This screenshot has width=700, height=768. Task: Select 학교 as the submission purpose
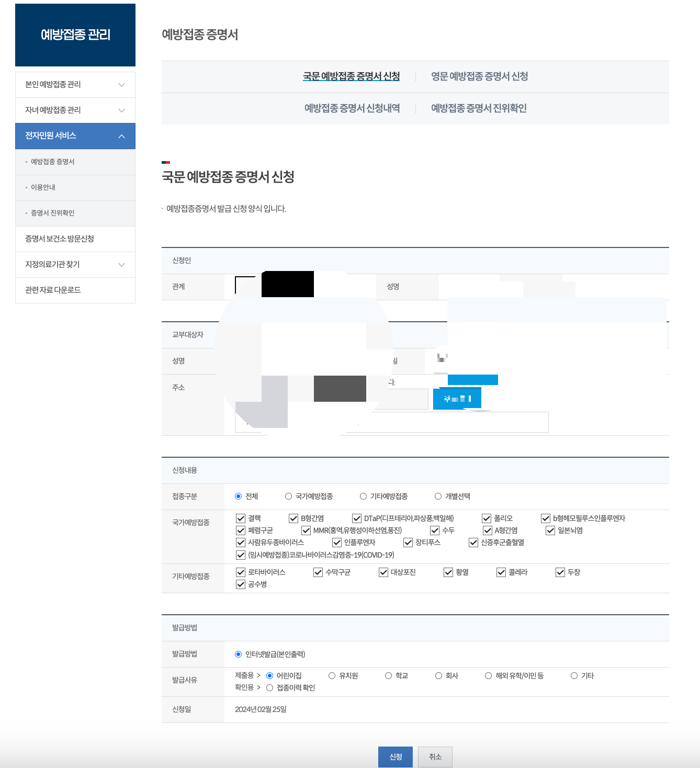coord(389,675)
